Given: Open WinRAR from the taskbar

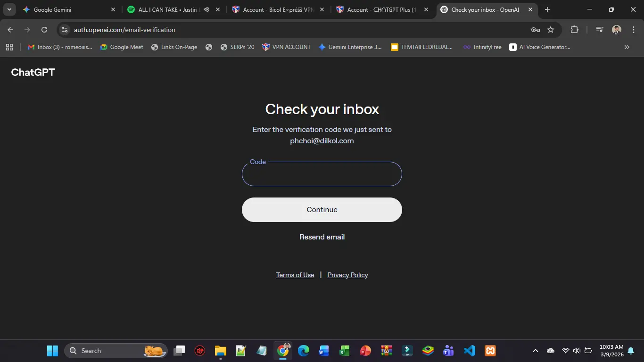Looking at the screenshot, I should pos(387,351).
